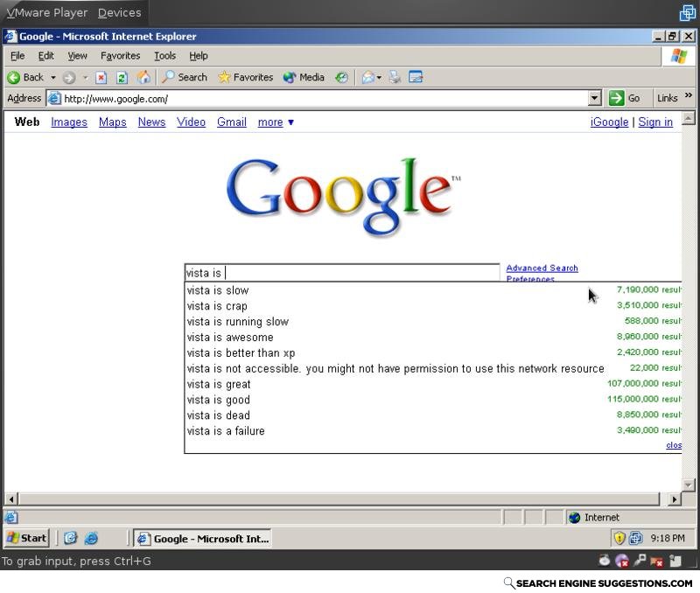Viewport: 700px width, 593px height.
Task: Click the security shield tray icon
Action: 619,538
